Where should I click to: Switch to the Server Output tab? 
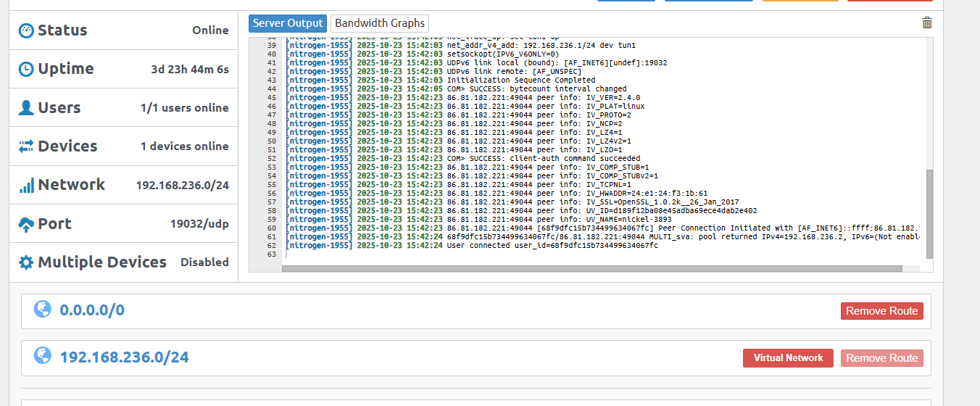coord(288,23)
